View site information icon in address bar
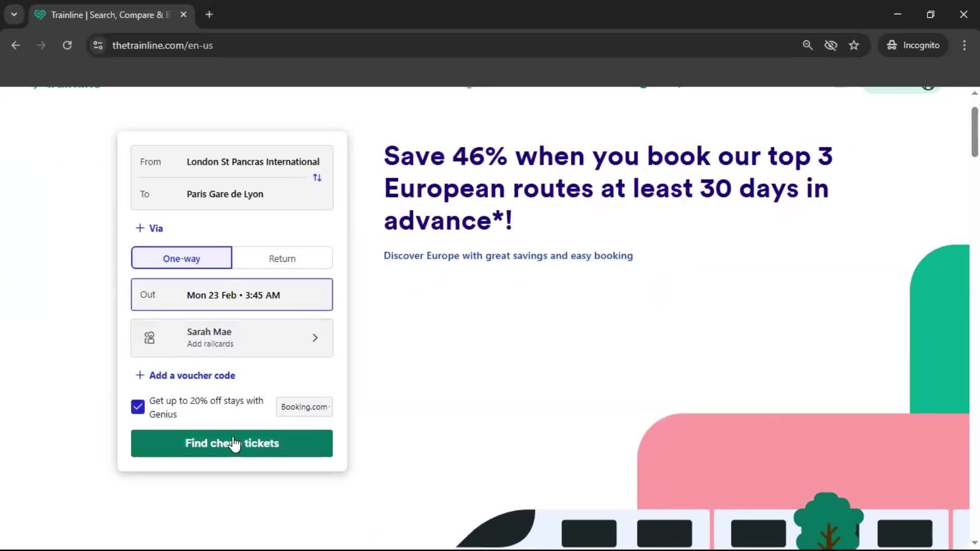This screenshot has height=551, width=980. pyautogui.click(x=98, y=45)
